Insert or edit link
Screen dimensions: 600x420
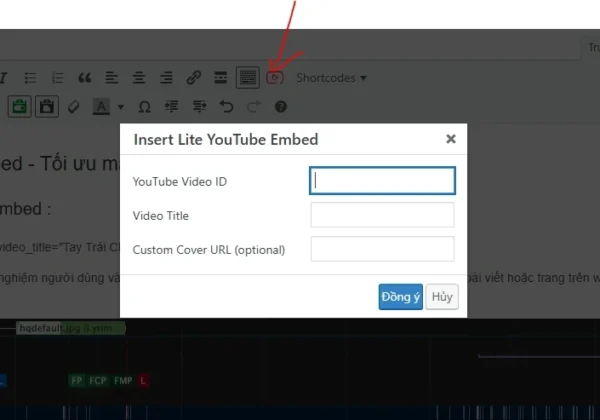[x=194, y=78]
